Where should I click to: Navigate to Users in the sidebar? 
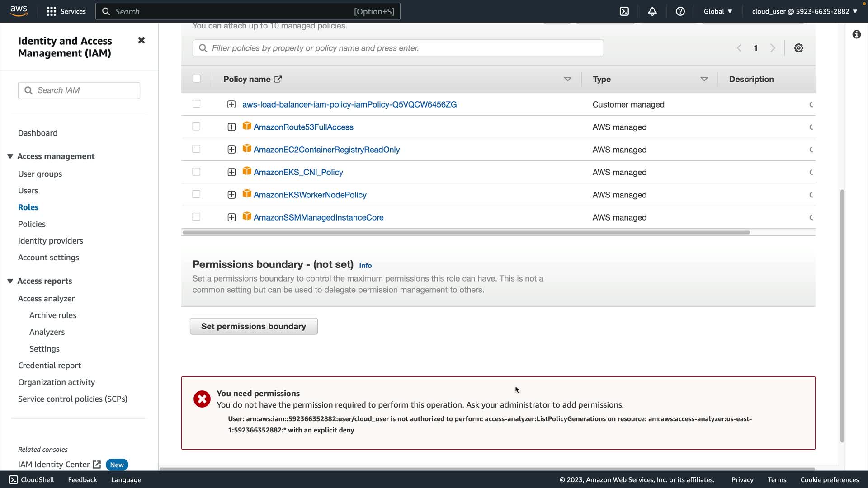coord(28,191)
